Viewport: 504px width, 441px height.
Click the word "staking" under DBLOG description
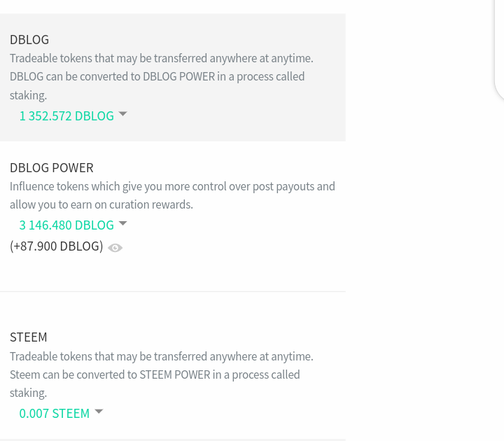coord(27,95)
